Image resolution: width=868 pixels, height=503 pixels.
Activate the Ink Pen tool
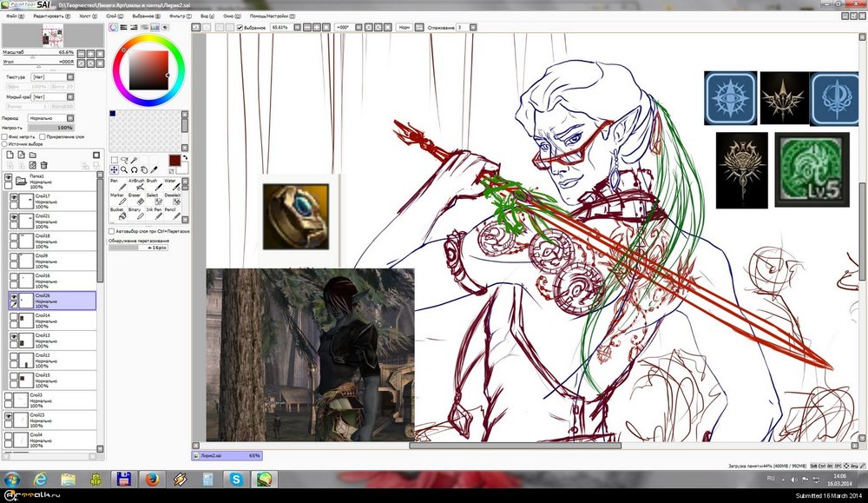[154, 215]
